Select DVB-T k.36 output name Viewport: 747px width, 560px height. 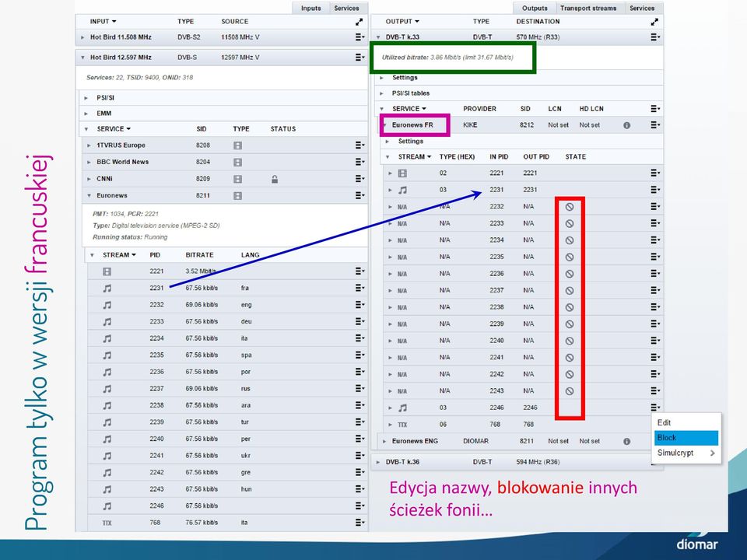coord(402,462)
